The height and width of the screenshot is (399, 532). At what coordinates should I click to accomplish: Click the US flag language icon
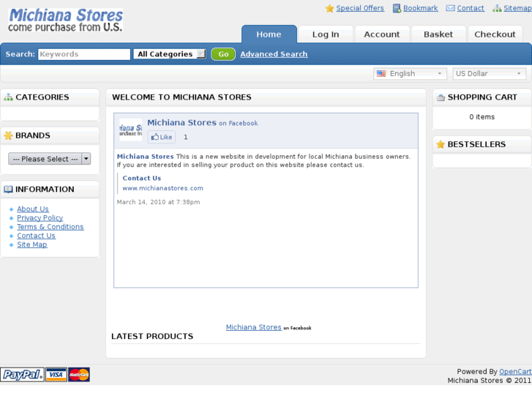pyautogui.click(x=381, y=73)
